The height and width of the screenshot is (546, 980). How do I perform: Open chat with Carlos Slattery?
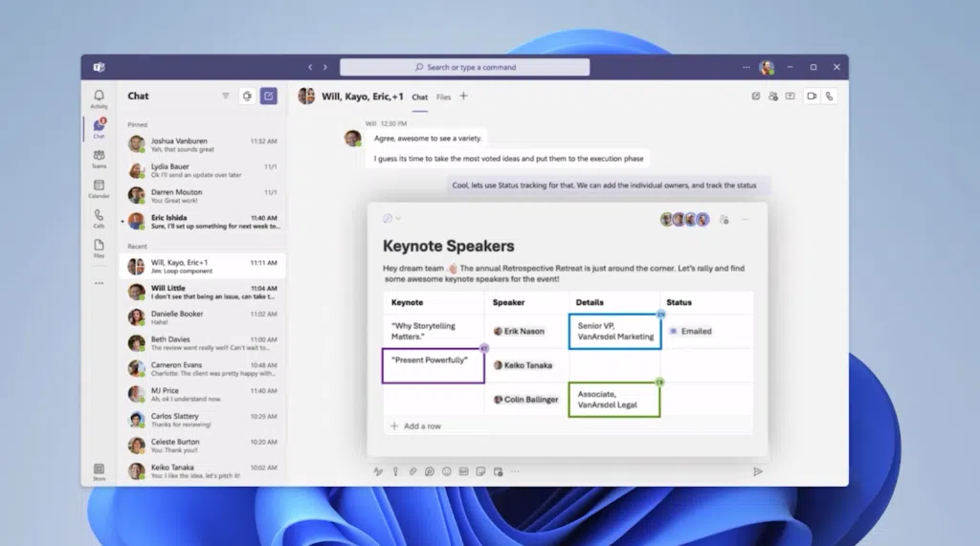click(203, 420)
